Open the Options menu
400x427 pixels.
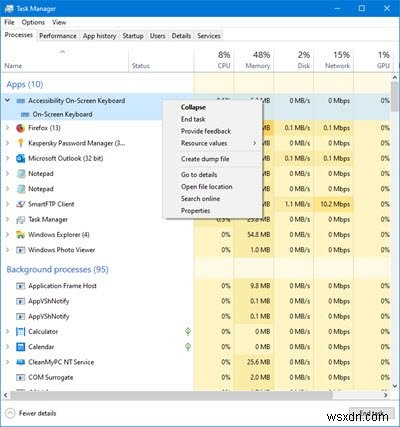click(x=33, y=22)
